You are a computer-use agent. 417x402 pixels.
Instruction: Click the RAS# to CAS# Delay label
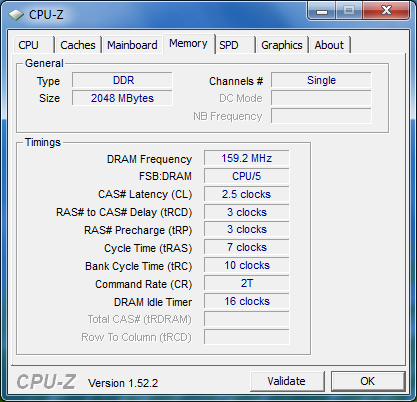click(124, 212)
